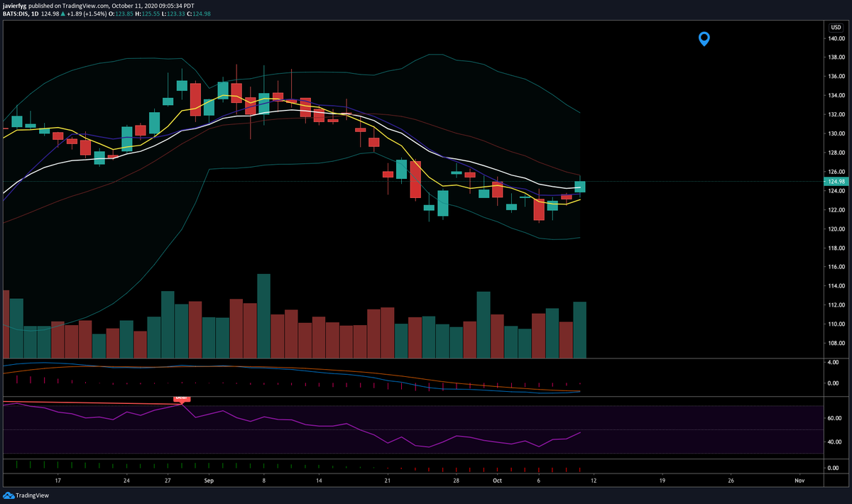
Task: Click the latest green candle at chart's right edge
Action: pos(579,187)
